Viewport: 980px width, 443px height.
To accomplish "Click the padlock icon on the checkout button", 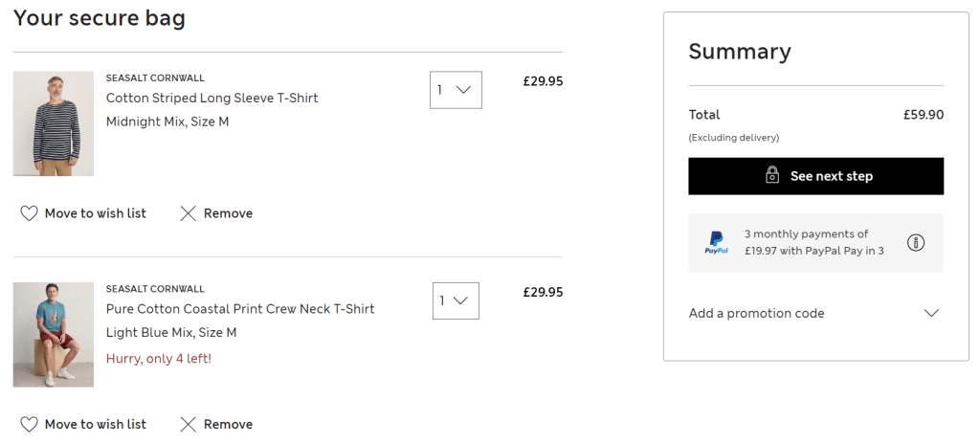I will point(772,175).
